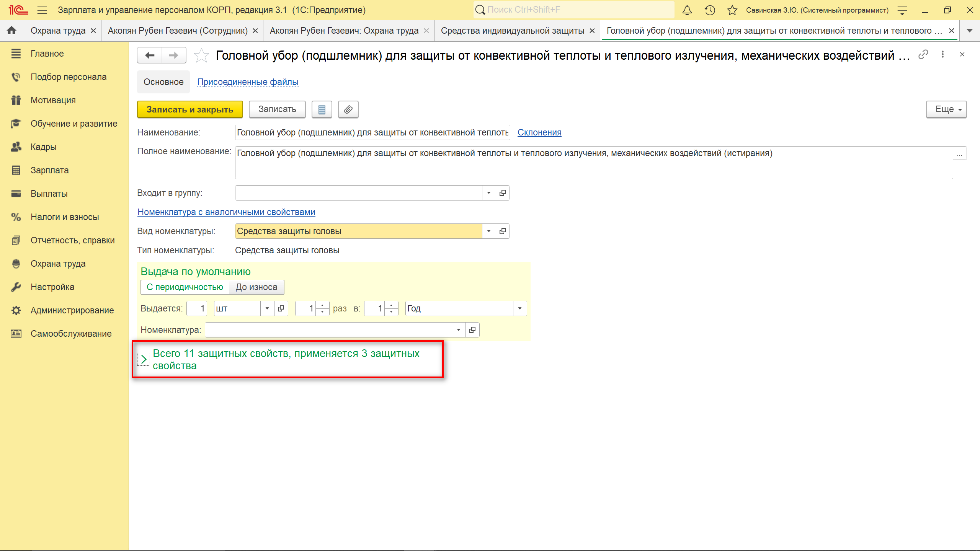
Task: Select 'С периодичностью' issue mode
Action: point(185,287)
